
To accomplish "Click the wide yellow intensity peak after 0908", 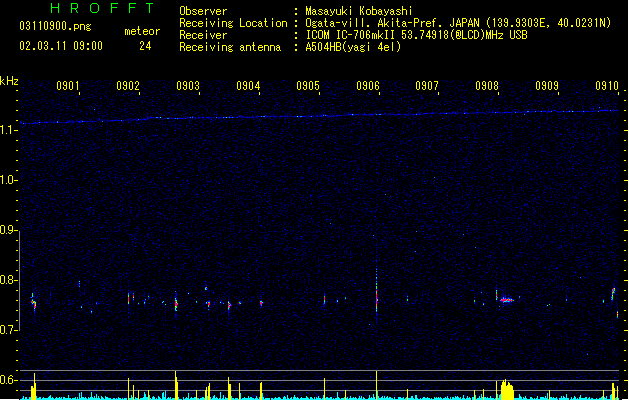I will 507,389.
